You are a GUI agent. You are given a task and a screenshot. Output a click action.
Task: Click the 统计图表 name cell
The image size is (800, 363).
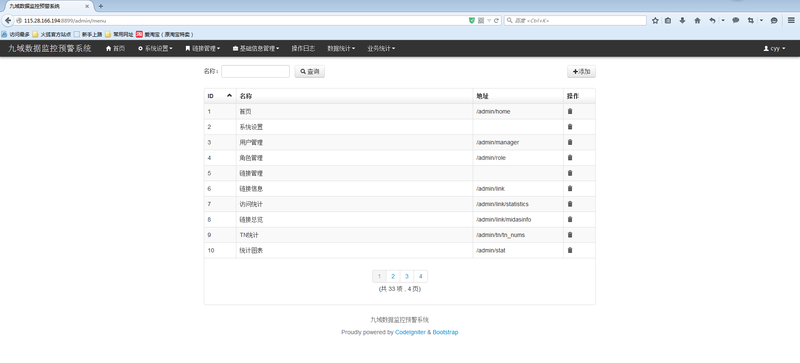(x=355, y=250)
